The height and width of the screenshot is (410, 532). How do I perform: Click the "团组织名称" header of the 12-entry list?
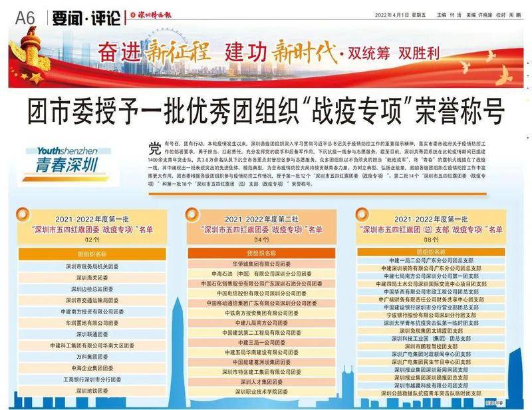pyautogui.click(x=92, y=254)
